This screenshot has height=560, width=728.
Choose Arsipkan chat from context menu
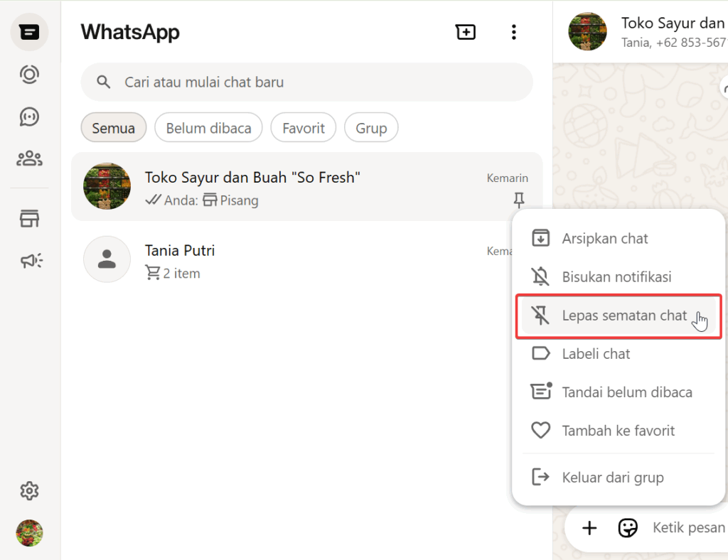(604, 239)
